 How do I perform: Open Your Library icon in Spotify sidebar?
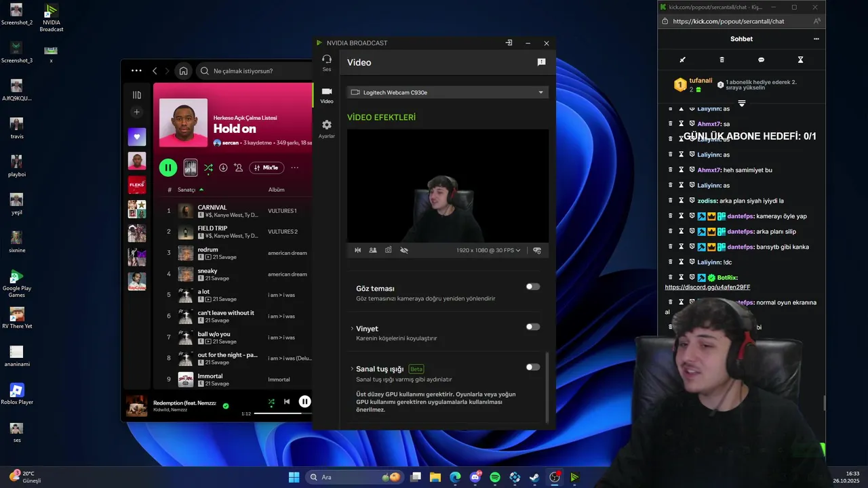(137, 95)
